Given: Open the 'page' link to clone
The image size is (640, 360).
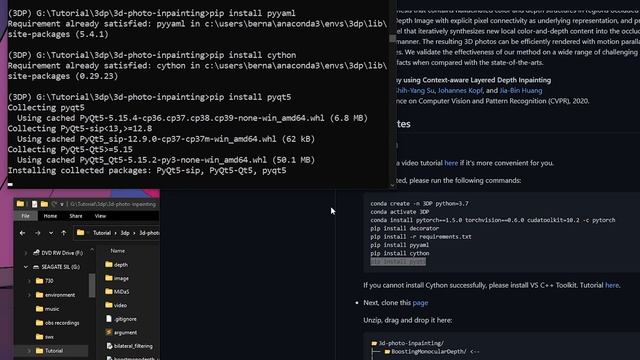Looking at the screenshot, I should click(420, 303).
